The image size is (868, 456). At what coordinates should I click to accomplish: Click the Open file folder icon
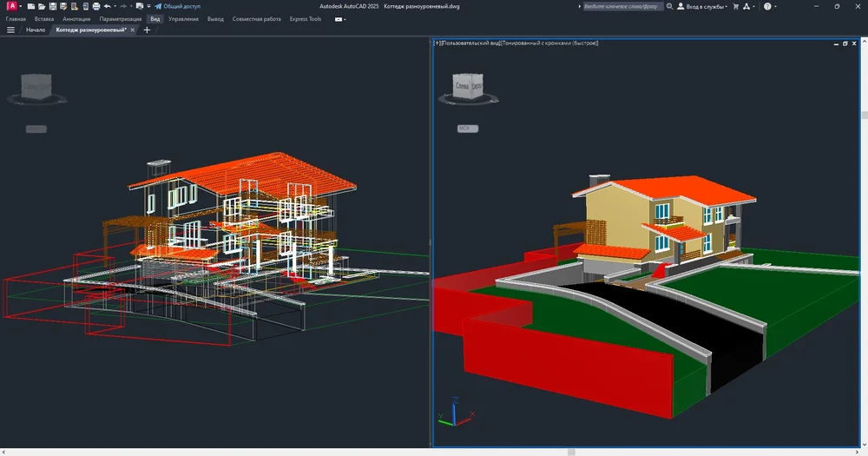pos(42,6)
